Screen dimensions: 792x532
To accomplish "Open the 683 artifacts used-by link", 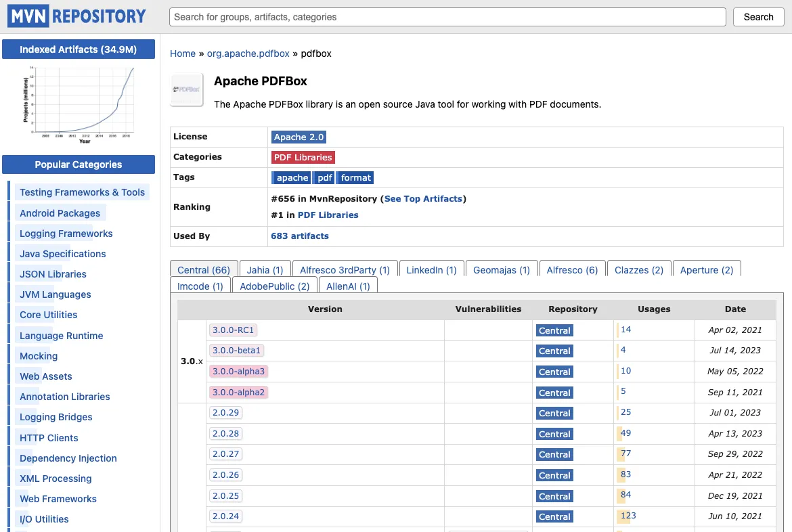I will pyautogui.click(x=299, y=236).
